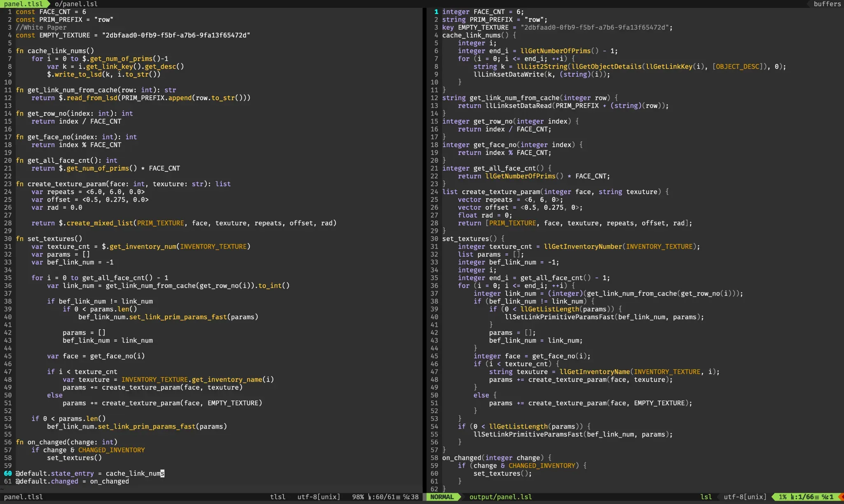Click 'list create_texture_param' in the right pane
This screenshot has width=844, height=504.
pos(491,192)
